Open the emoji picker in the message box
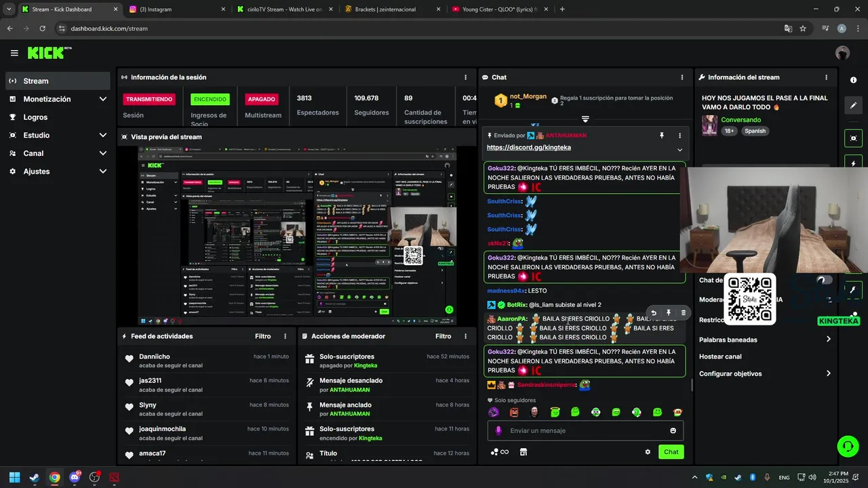Screen dimensions: 868x488 pyautogui.click(x=673, y=430)
